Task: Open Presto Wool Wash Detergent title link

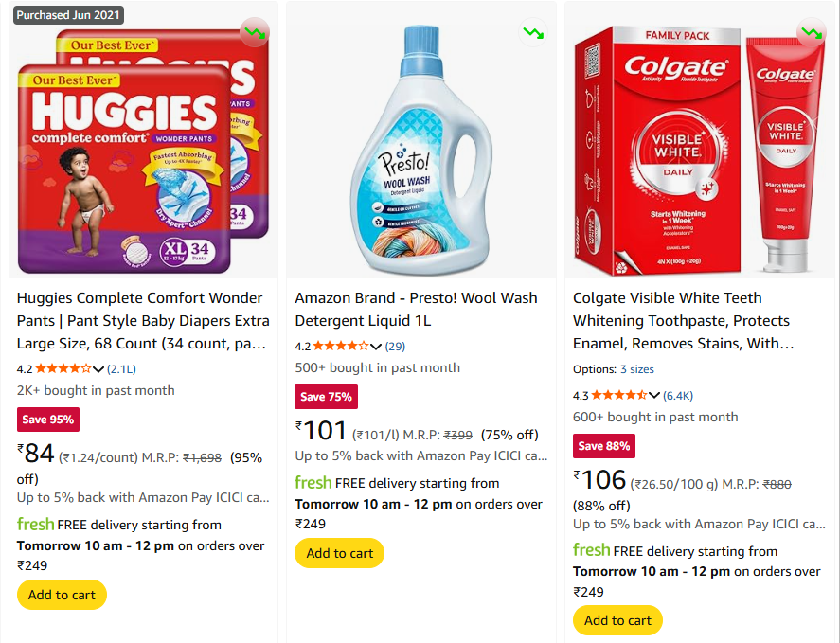Action: click(416, 309)
